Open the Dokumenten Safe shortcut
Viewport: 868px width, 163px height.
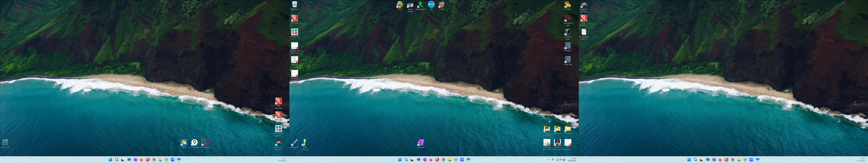click(x=567, y=20)
